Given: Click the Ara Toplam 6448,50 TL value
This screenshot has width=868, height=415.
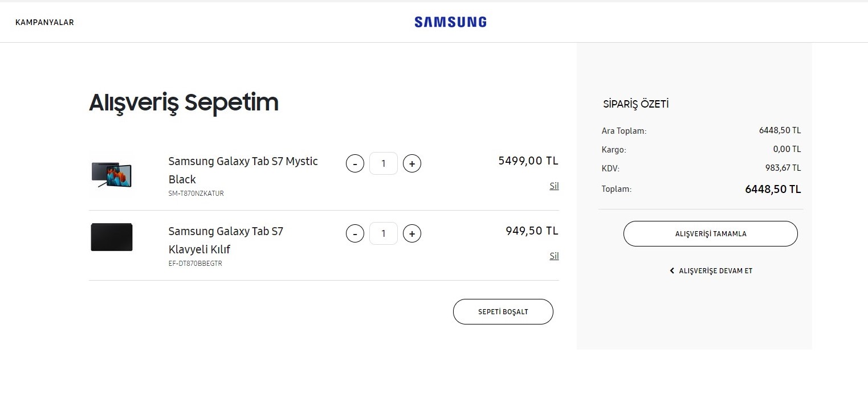Looking at the screenshot, I should [780, 130].
